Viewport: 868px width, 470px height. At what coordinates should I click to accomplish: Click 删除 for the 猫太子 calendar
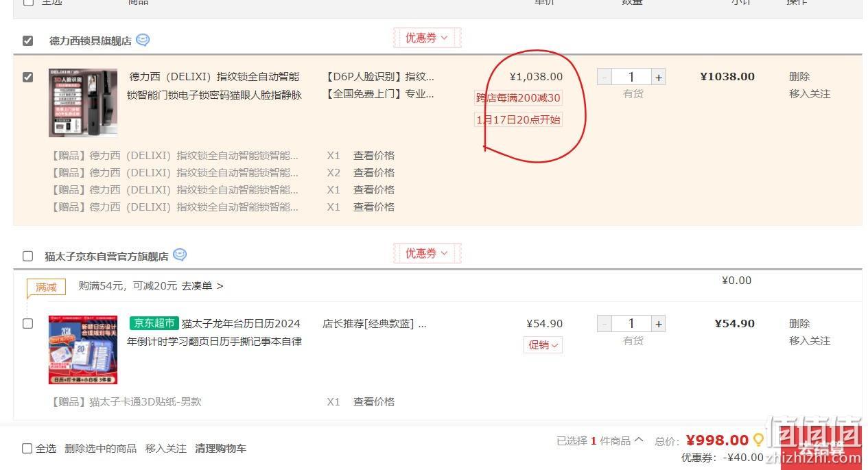(x=799, y=323)
